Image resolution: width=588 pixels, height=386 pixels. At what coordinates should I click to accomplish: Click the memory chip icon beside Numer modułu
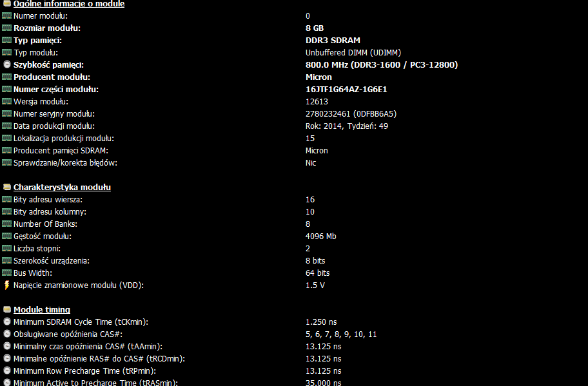click(x=6, y=15)
